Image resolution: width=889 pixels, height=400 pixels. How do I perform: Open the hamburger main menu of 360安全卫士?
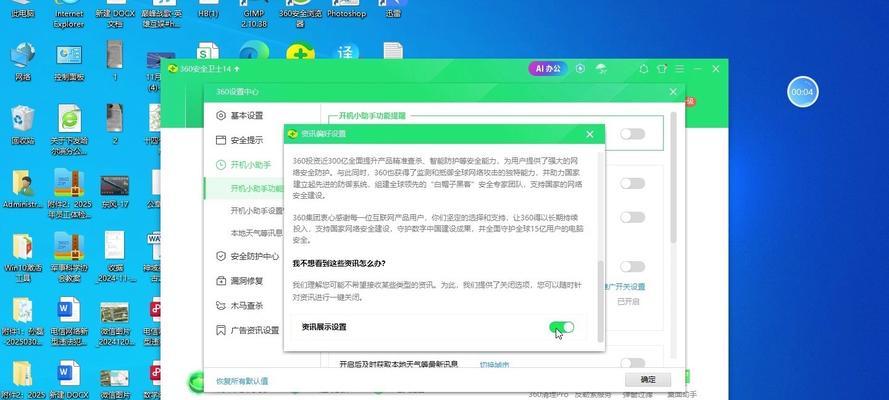point(680,69)
